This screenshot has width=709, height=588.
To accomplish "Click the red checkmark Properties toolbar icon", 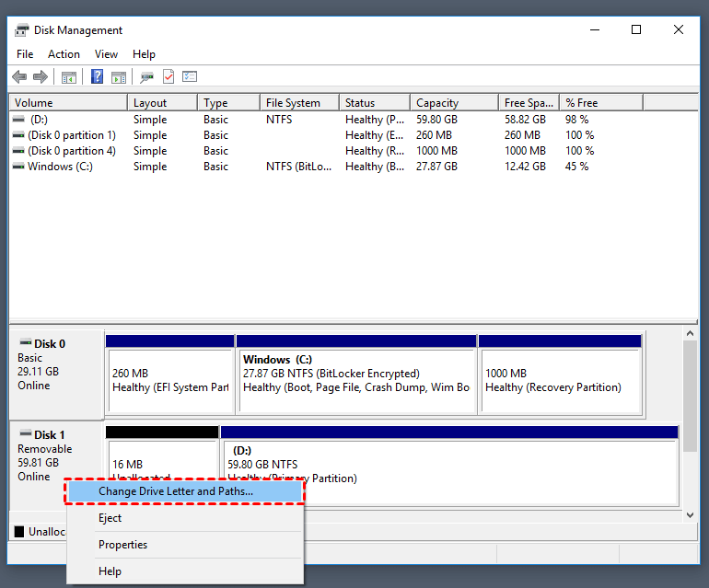I will click(169, 77).
